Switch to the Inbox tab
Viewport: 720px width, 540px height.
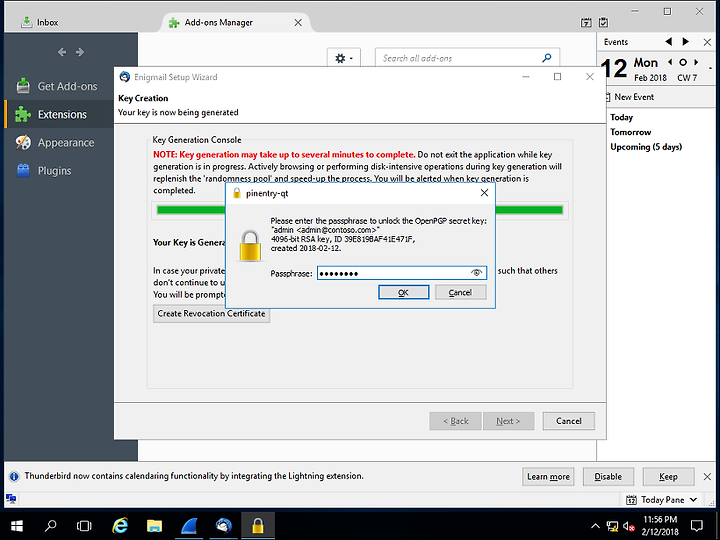click(48, 22)
